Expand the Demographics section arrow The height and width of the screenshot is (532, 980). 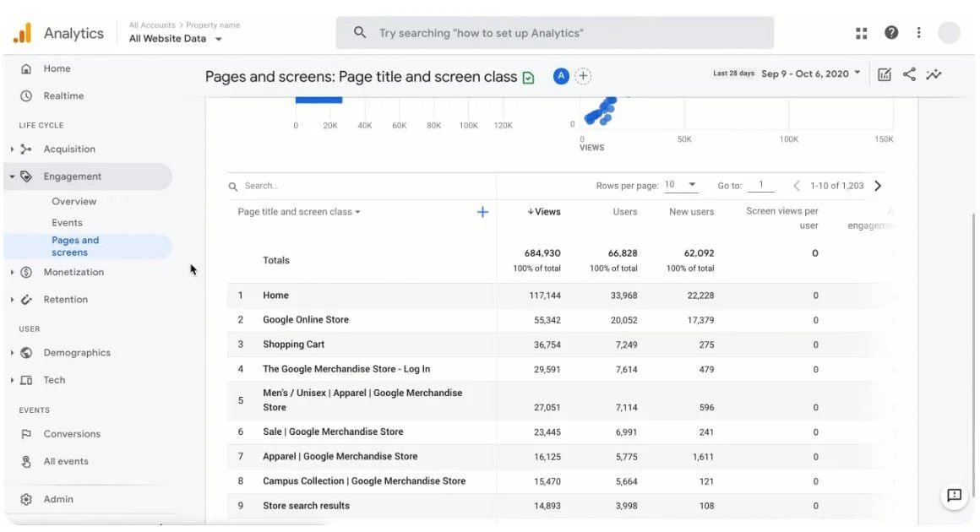[x=12, y=353]
